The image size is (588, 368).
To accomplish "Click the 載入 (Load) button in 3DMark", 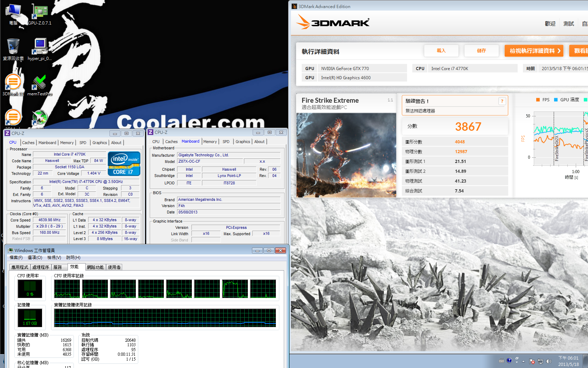I will (x=441, y=51).
